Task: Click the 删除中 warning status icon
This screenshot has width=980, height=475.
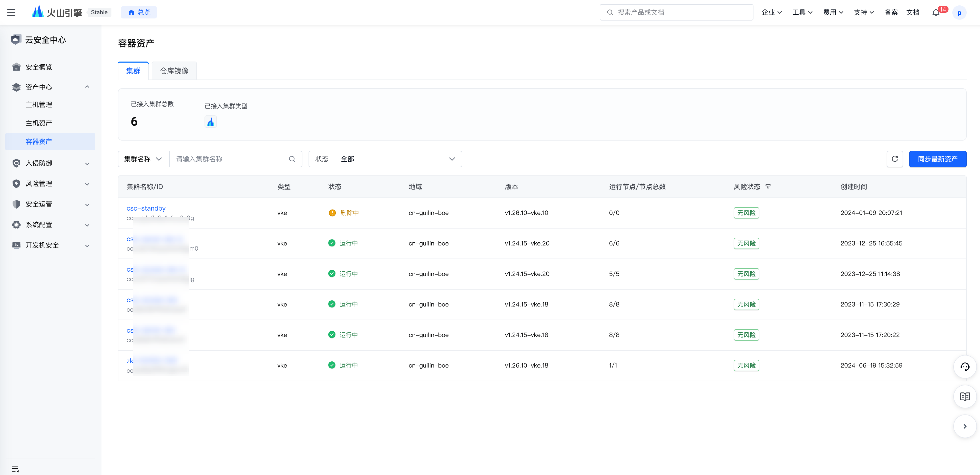Action: click(x=332, y=213)
